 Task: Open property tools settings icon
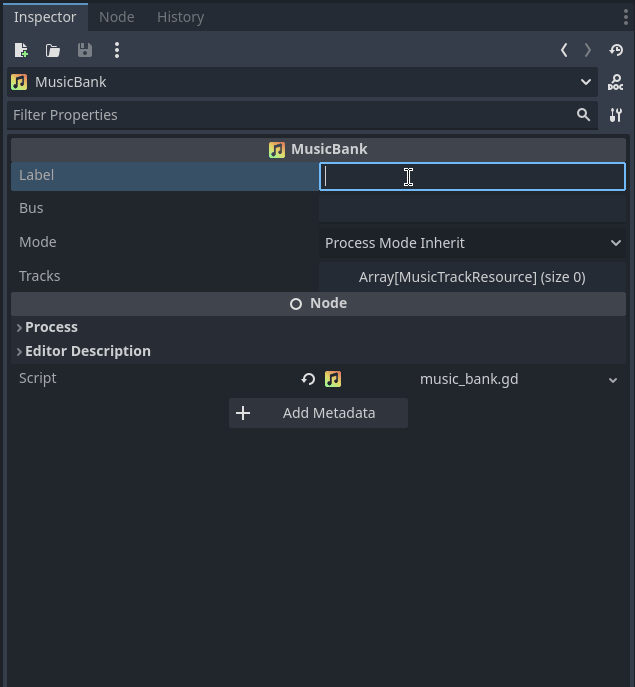(616, 115)
